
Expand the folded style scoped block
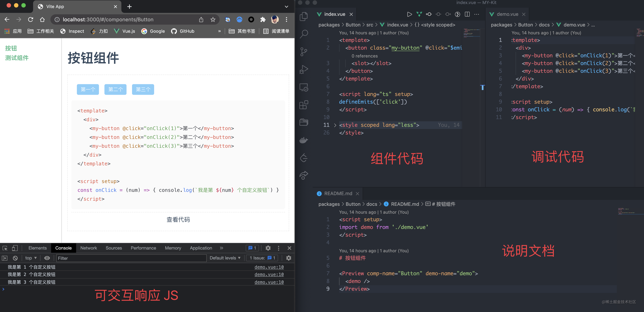(x=335, y=125)
